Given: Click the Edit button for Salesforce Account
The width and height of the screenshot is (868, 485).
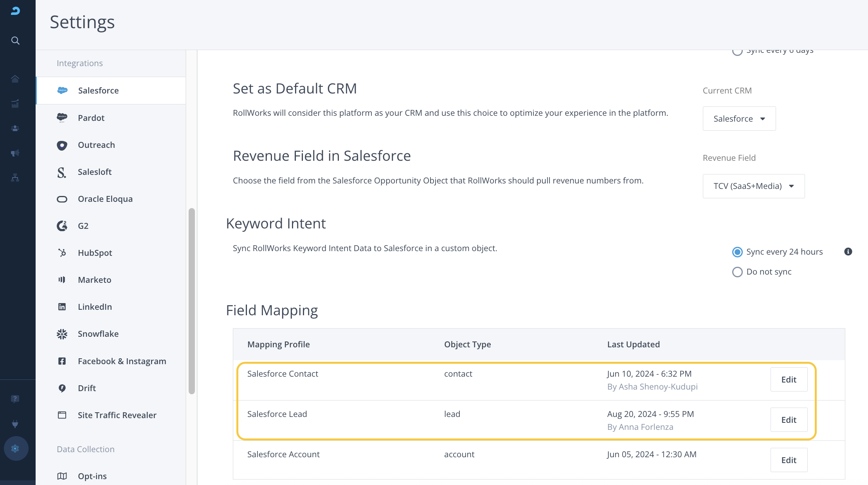Looking at the screenshot, I should pyautogui.click(x=789, y=460).
